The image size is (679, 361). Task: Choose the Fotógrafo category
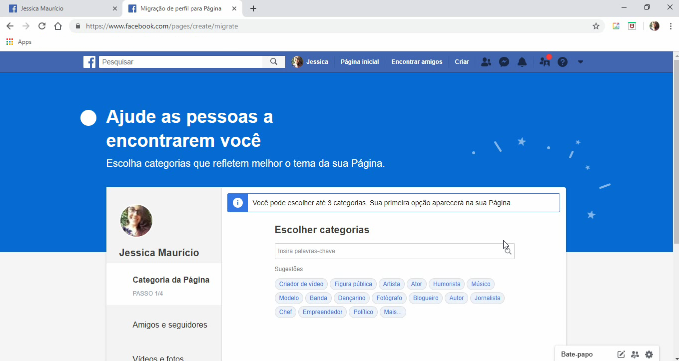click(389, 298)
